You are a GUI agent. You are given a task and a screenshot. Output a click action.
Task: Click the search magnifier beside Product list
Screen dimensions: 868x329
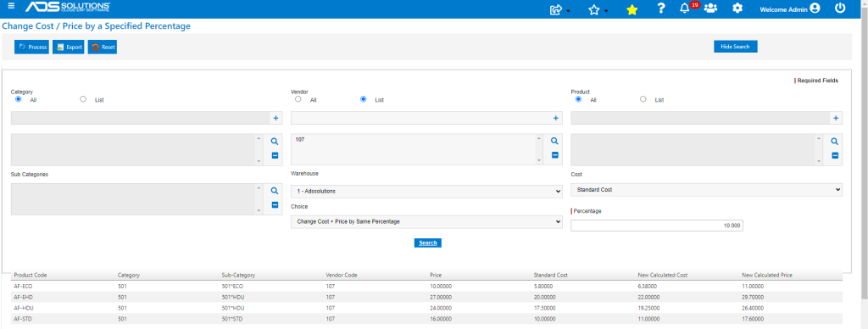pyautogui.click(x=835, y=142)
